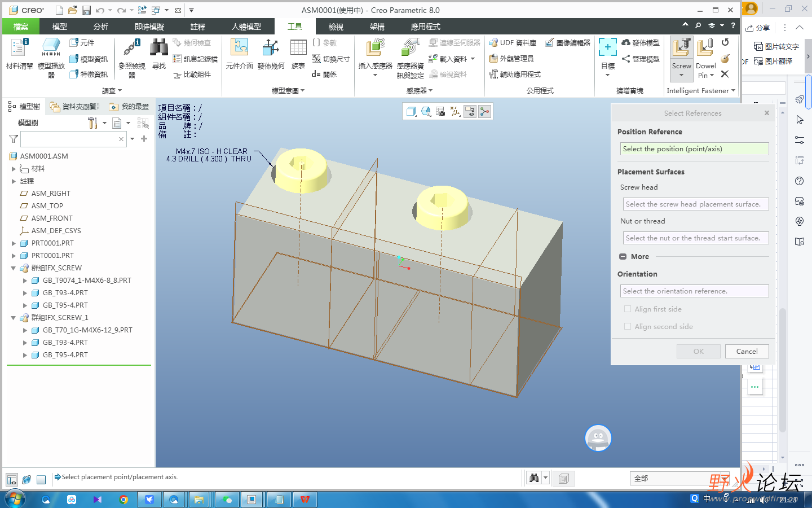Image resolution: width=812 pixels, height=508 pixels.
Task: Open the 參照檢視器 reference viewer
Action: [x=132, y=58]
